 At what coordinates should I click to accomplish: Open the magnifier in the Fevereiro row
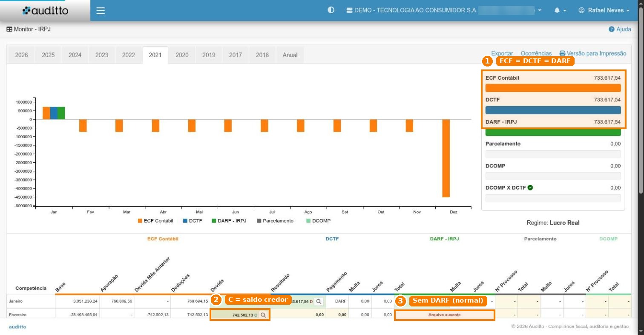(x=263, y=315)
